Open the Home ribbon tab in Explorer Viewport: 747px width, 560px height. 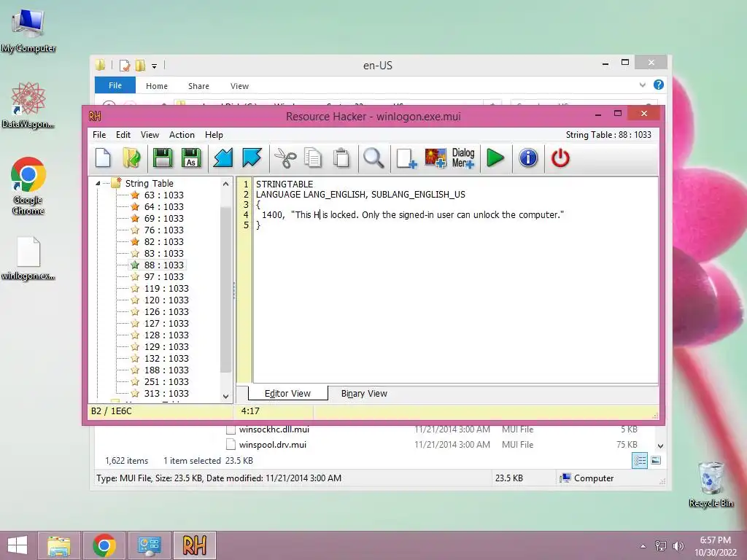point(157,86)
